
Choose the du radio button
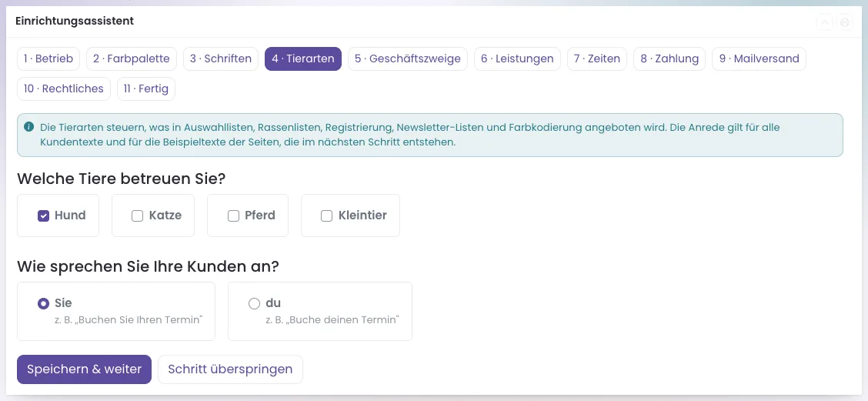254,303
